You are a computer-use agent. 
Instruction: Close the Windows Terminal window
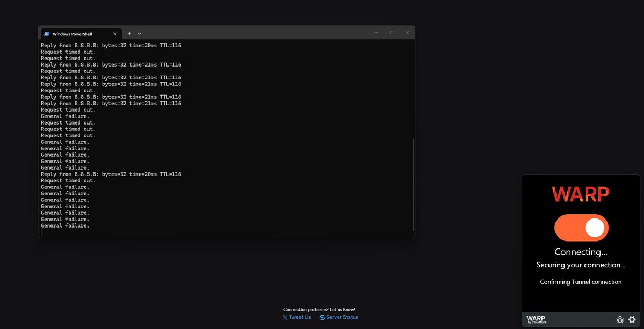pos(407,33)
